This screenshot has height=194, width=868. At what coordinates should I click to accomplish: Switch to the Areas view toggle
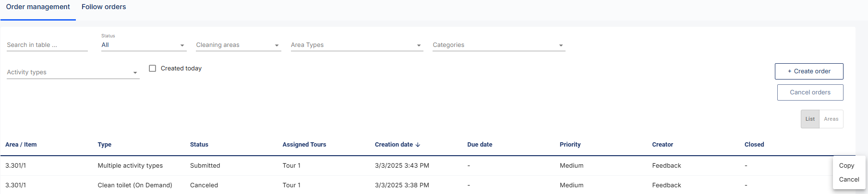[831, 119]
